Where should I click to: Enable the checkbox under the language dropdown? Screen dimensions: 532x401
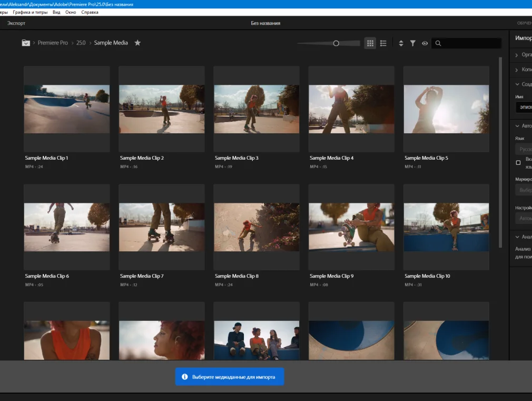(x=518, y=163)
